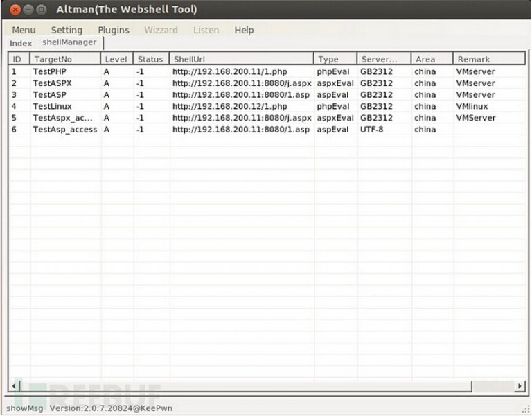532x416 pixels.
Task: Switch to the Index tab
Action: 21,44
